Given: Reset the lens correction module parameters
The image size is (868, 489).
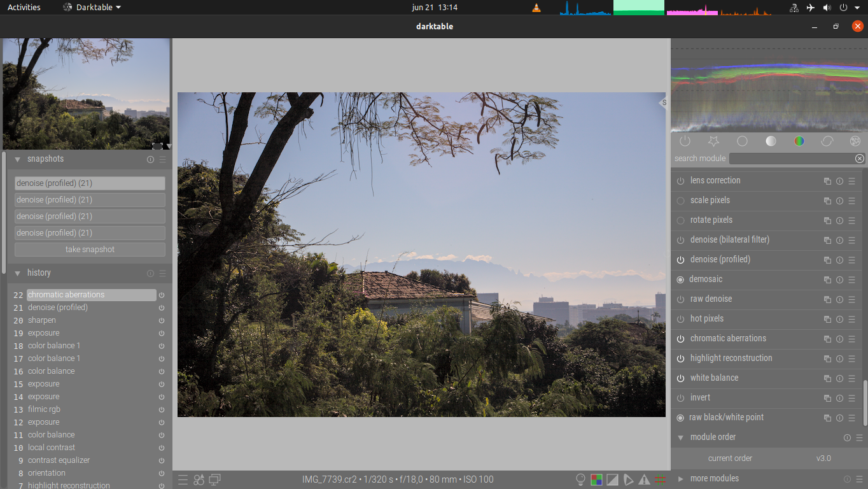Looking at the screenshot, I should [x=839, y=181].
